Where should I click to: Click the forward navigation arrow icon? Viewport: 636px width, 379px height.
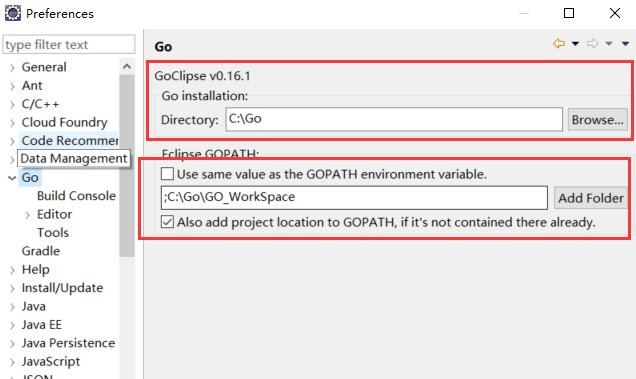(592, 43)
